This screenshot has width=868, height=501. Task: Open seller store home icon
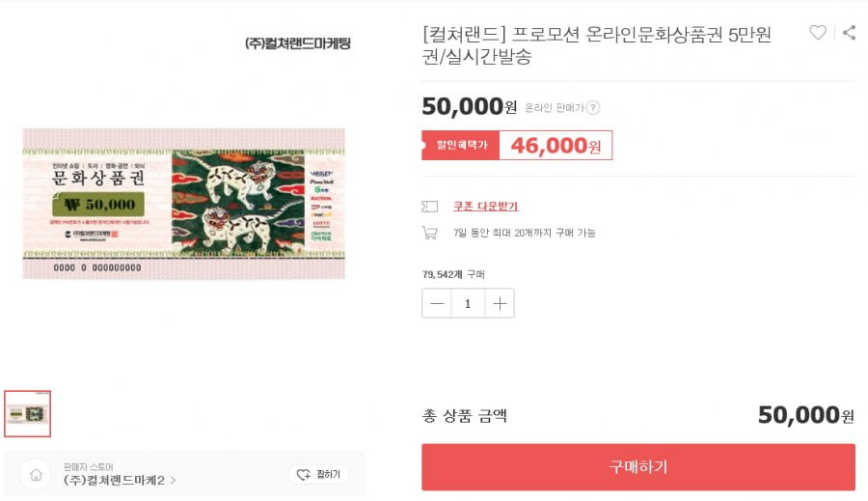[x=36, y=475]
